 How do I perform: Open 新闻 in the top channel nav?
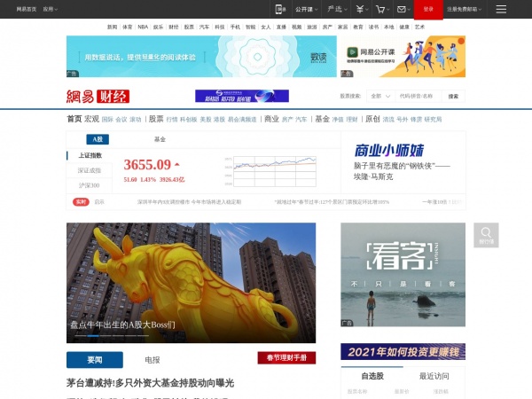tap(112, 27)
